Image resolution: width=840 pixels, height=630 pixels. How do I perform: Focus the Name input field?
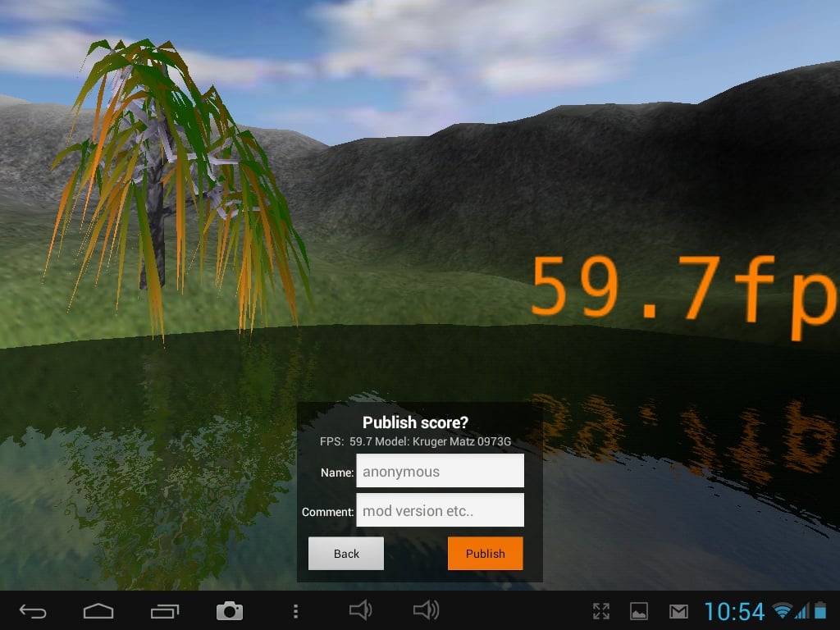(440, 471)
